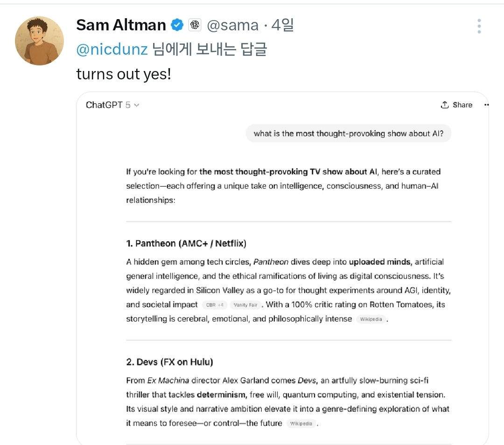Open the Sam Altman display name
The width and height of the screenshot is (504, 445).
pos(121,25)
